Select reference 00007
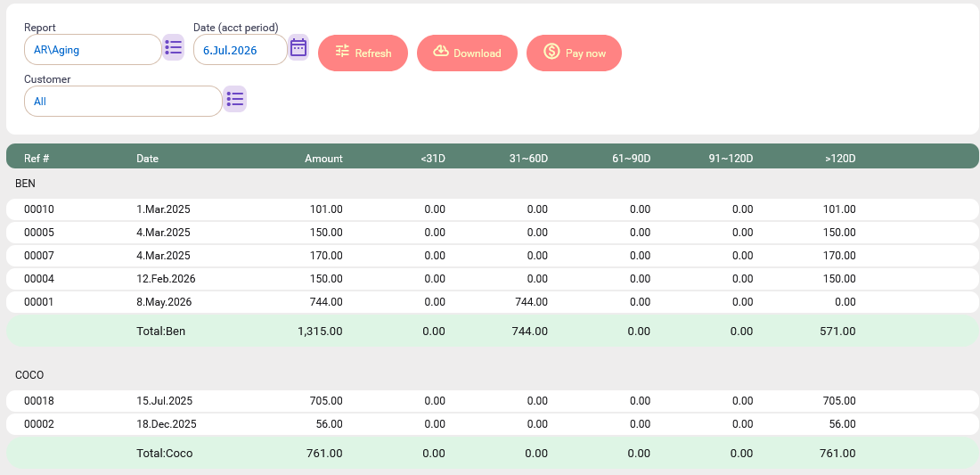980x475 pixels. [39, 256]
